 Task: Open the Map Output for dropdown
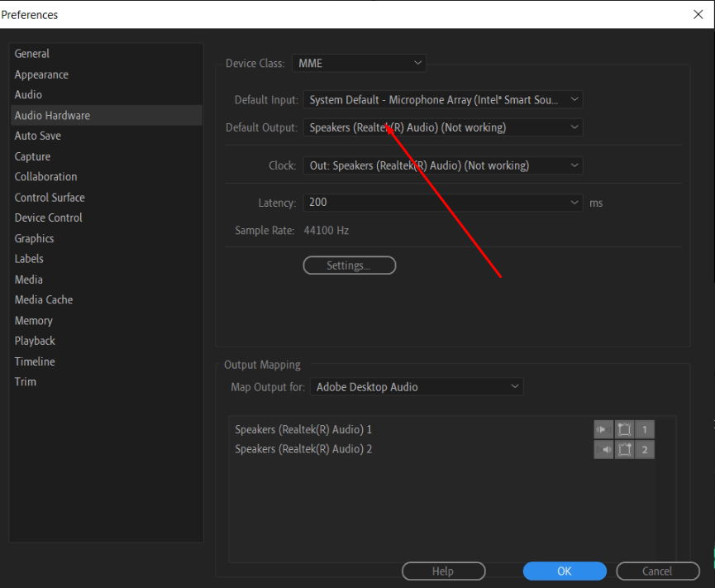[417, 387]
